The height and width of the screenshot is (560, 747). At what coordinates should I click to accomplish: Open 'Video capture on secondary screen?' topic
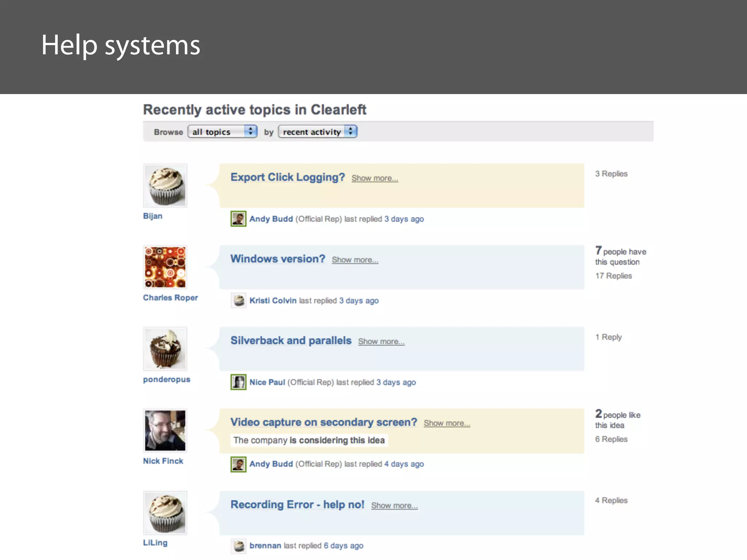click(324, 422)
